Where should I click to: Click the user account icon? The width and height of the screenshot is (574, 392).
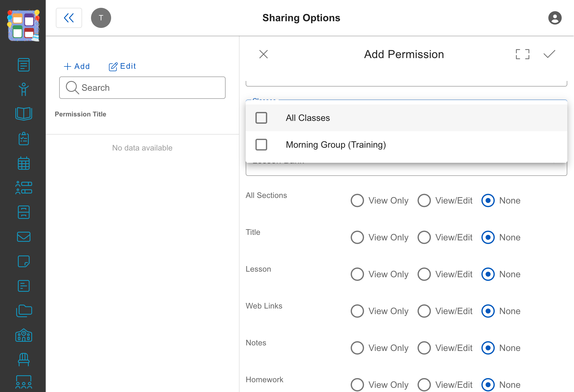point(555,18)
